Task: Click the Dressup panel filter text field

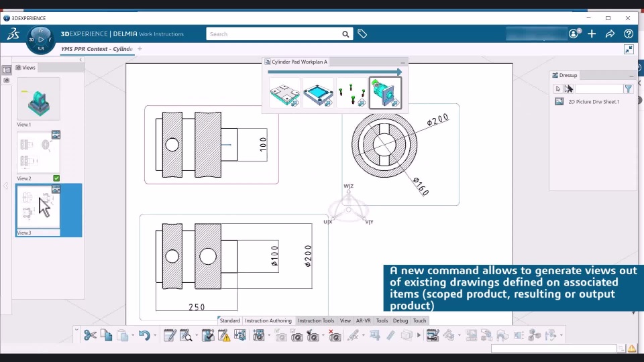Action: click(x=598, y=88)
